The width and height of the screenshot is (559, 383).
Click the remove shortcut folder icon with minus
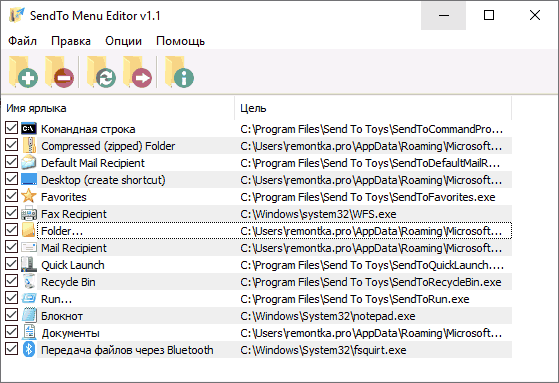(x=59, y=72)
